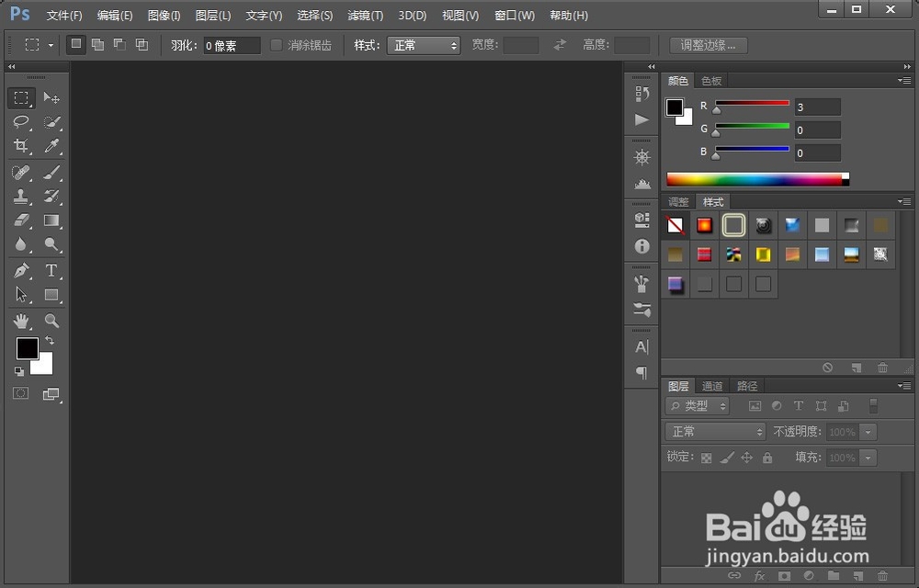This screenshot has width=919, height=588.
Task: Select the Zoom tool in toolbox
Action: [x=51, y=321]
